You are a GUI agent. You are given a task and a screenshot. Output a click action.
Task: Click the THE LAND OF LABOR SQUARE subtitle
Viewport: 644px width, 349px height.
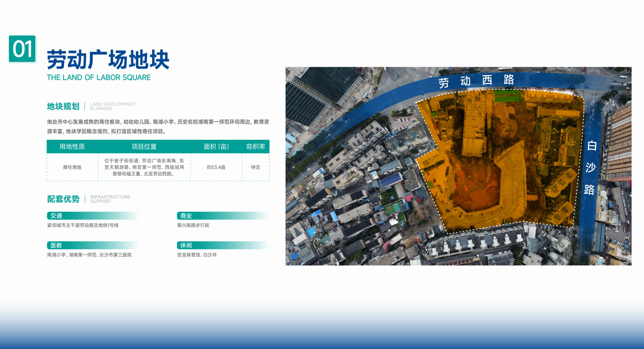coord(99,78)
